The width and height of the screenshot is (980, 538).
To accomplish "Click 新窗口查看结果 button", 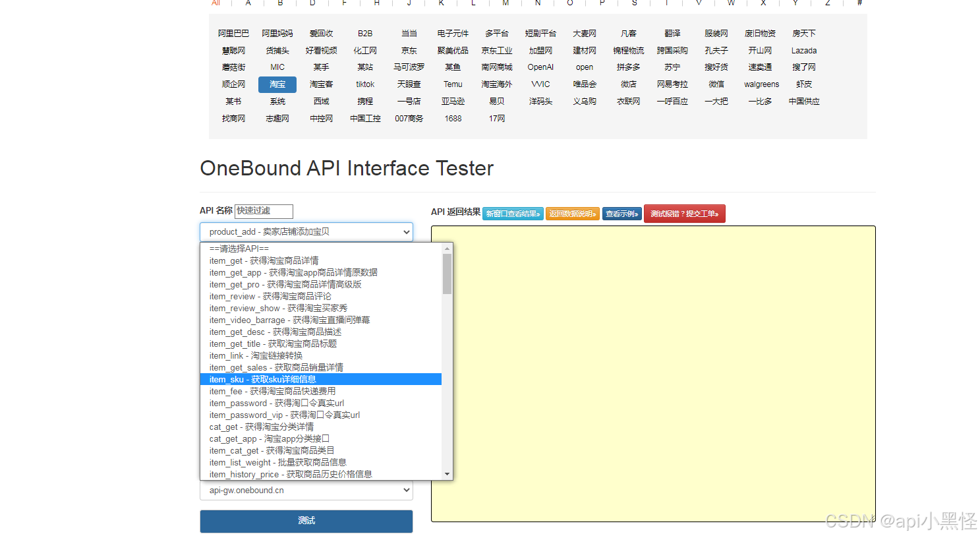I will click(513, 214).
